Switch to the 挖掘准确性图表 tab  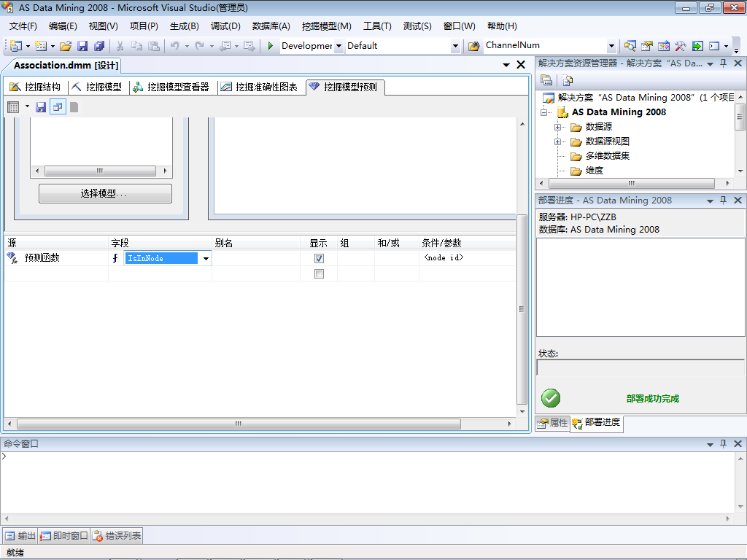click(259, 87)
